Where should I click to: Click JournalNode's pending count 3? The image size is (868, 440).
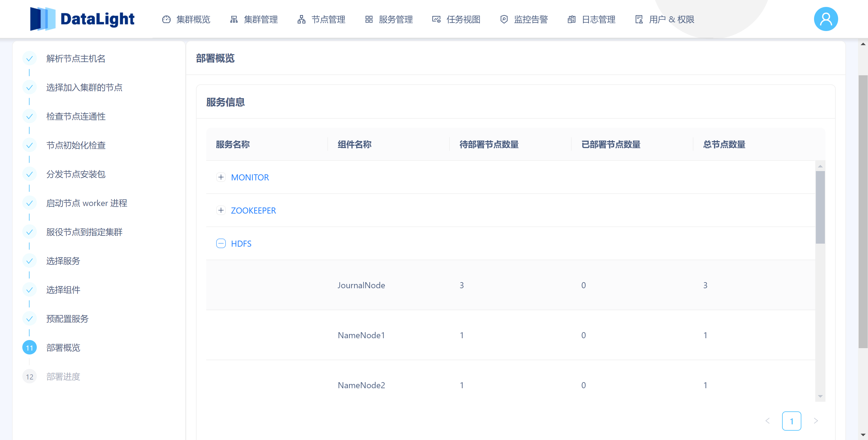[x=462, y=285]
